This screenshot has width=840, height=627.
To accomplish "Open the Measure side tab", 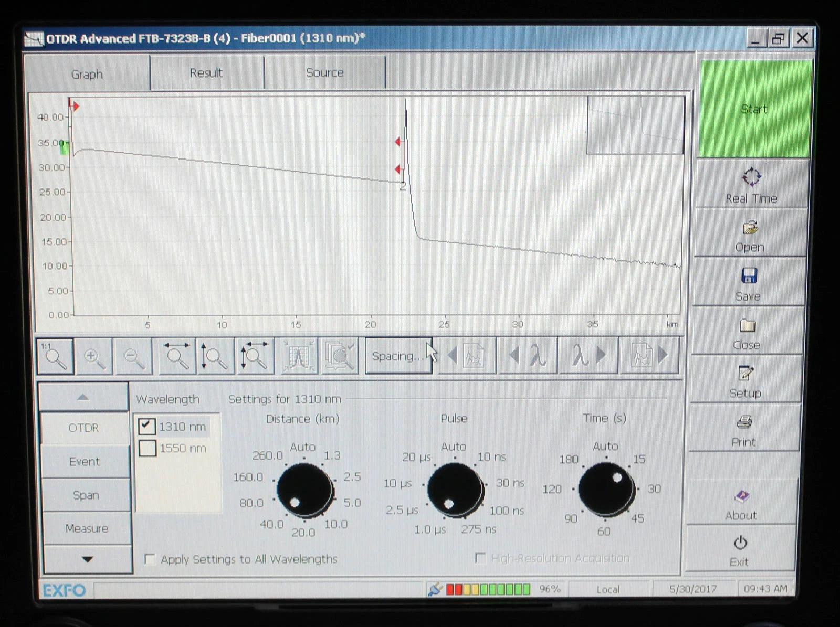I will (x=87, y=528).
